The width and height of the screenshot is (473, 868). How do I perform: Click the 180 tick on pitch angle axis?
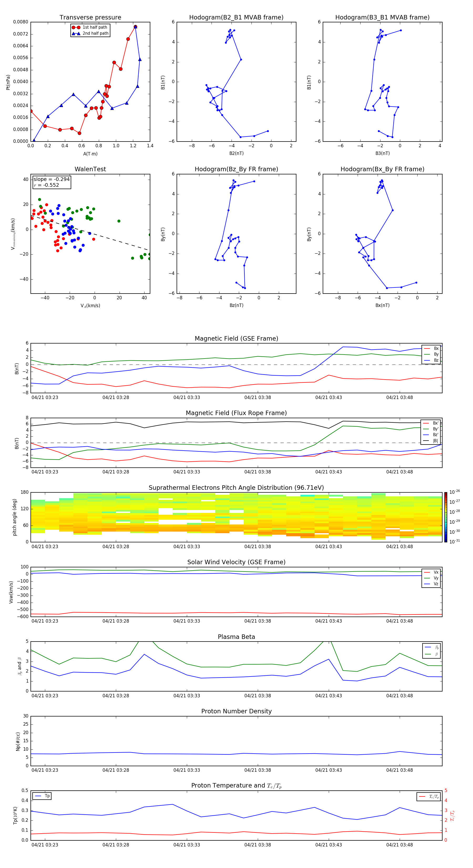click(x=25, y=492)
